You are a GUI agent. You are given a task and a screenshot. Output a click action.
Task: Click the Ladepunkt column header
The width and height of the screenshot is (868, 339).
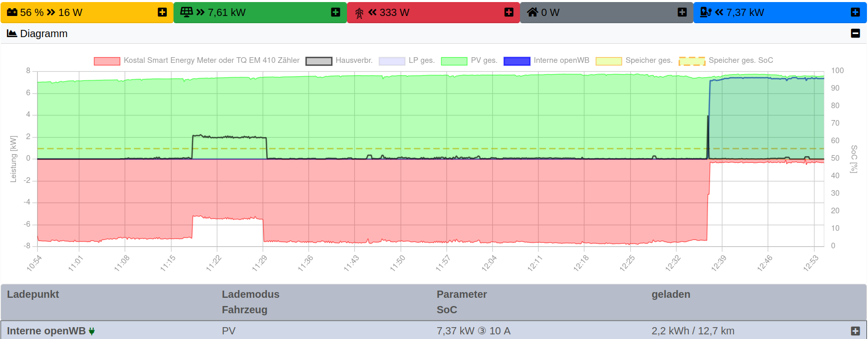pos(33,294)
